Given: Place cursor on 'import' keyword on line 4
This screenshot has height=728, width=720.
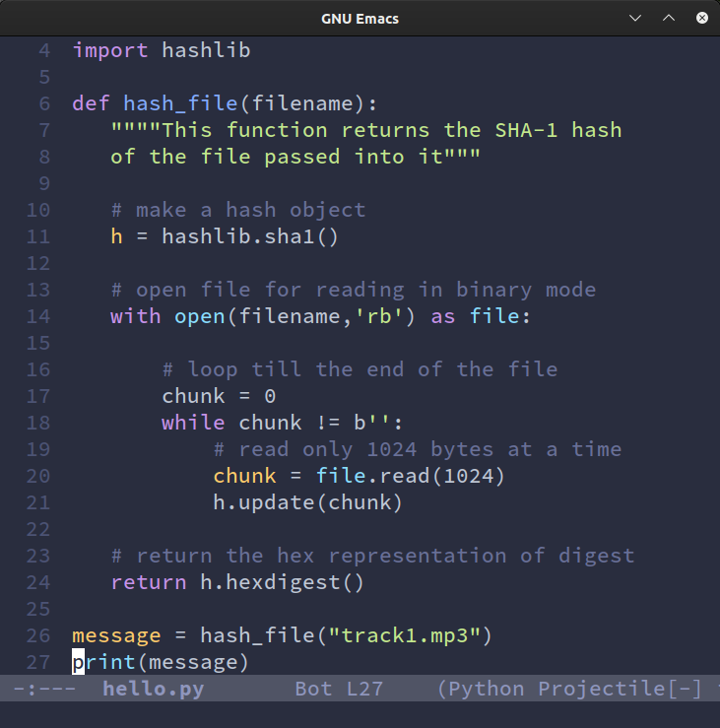Looking at the screenshot, I should tap(110, 50).
